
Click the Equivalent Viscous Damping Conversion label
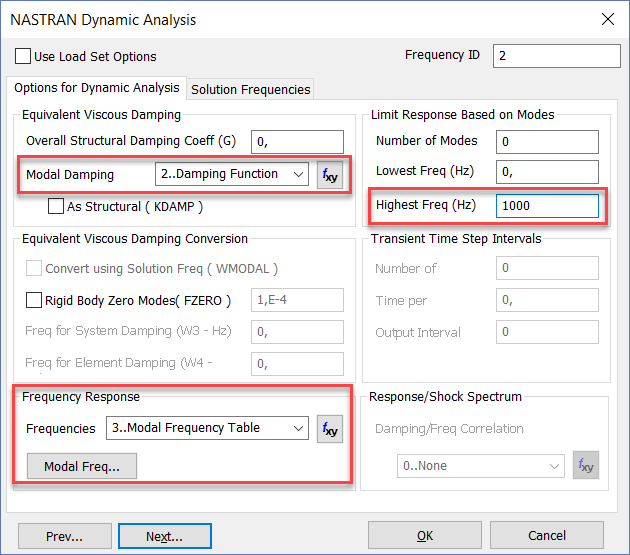(135, 239)
